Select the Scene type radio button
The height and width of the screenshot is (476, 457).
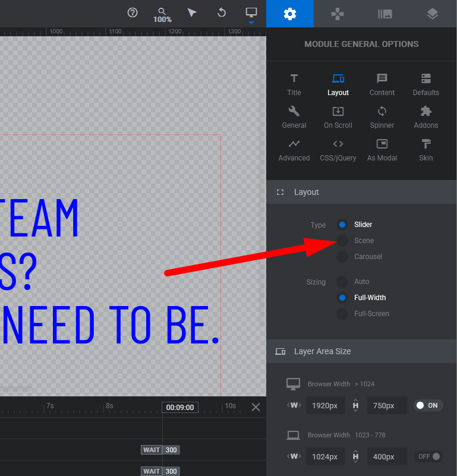(x=342, y=241)
